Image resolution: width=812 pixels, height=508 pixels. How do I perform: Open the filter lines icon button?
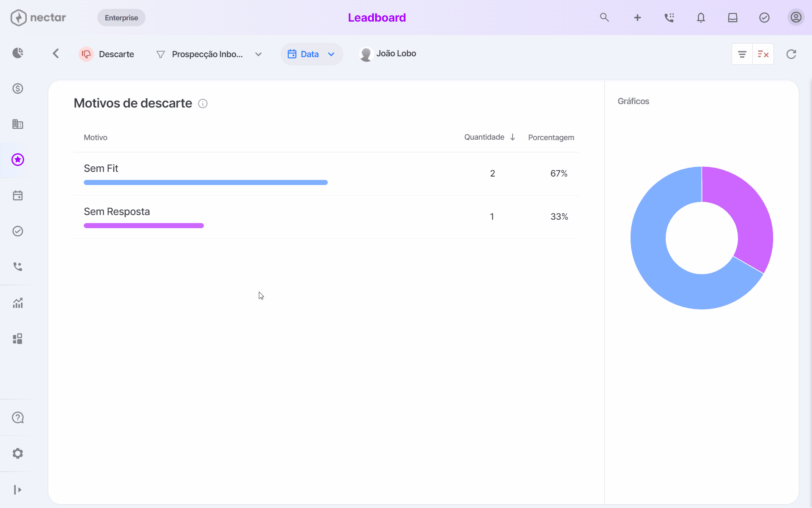[x=742, y=54]
